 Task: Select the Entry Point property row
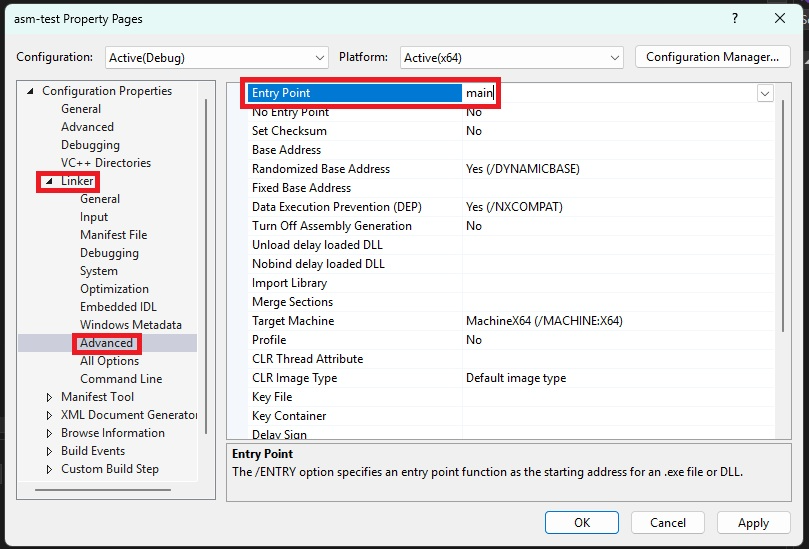(x=354, y=93)
